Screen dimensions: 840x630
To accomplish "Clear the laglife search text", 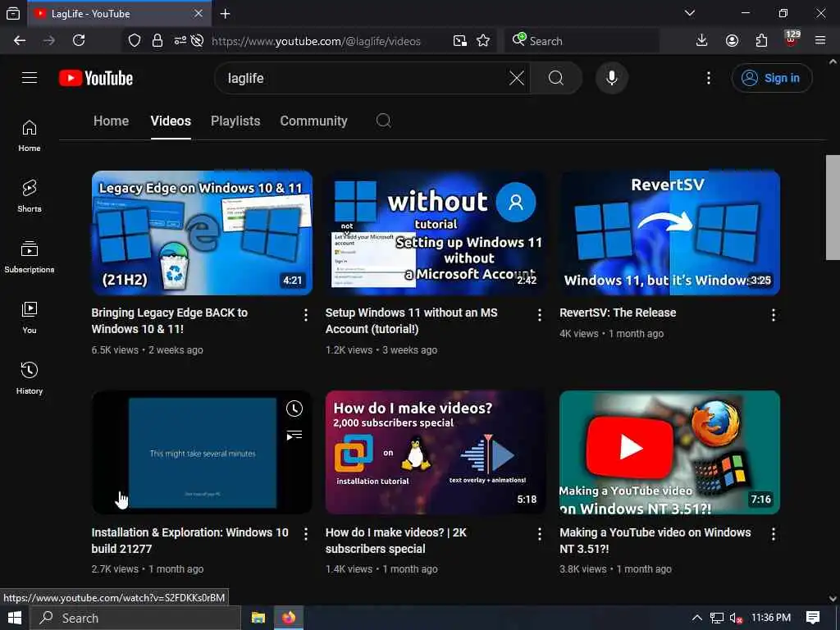I will click(x=517, y=78).
